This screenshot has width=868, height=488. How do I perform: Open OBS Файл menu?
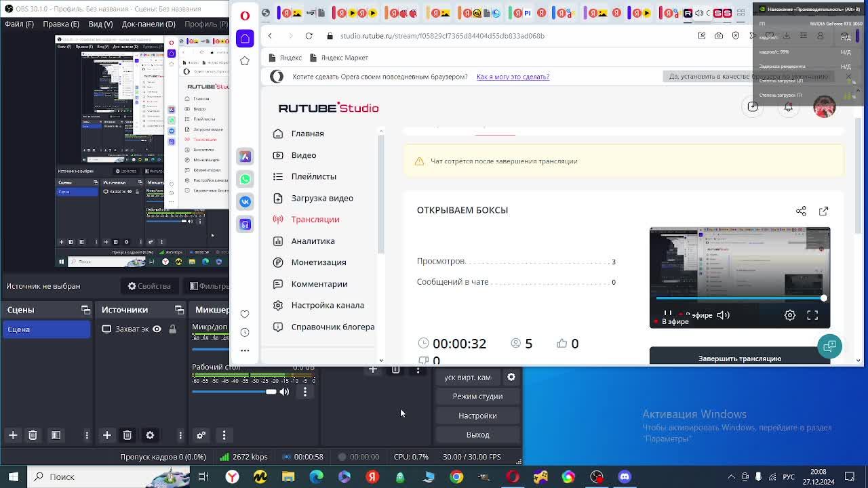pyautogui.click(x=19, y=24)
